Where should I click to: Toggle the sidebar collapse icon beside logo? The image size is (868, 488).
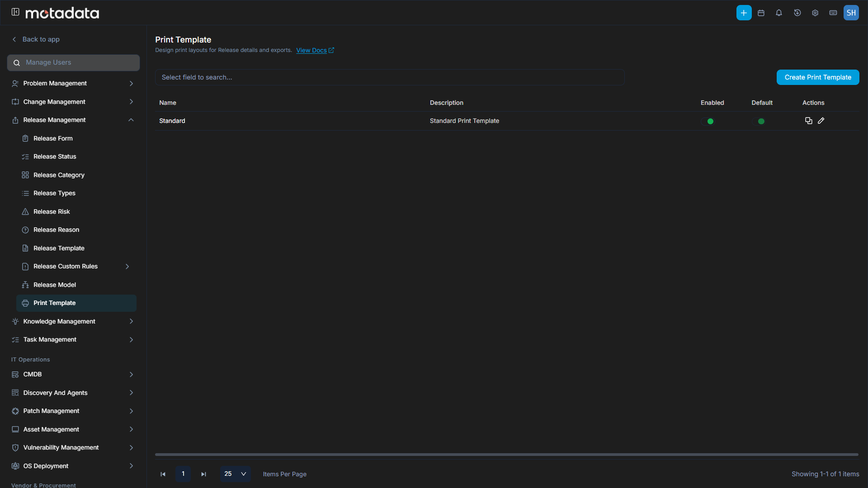click(15, 12)
